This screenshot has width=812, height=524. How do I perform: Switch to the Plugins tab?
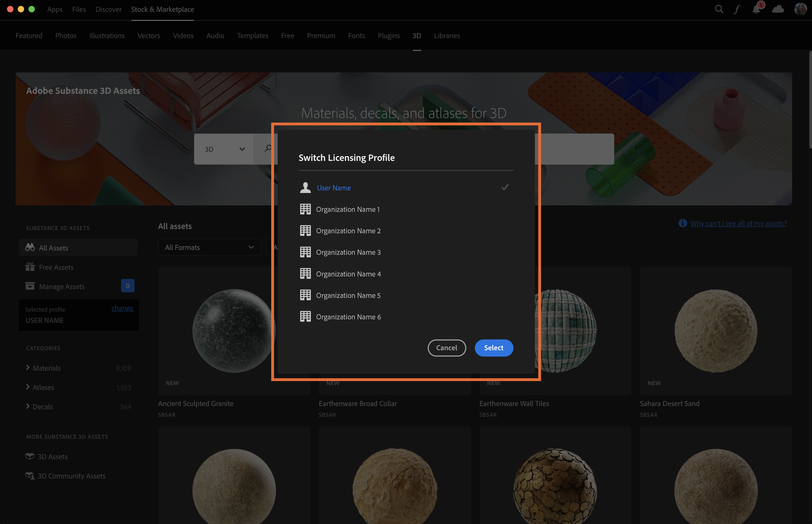(x=388, y=35)
